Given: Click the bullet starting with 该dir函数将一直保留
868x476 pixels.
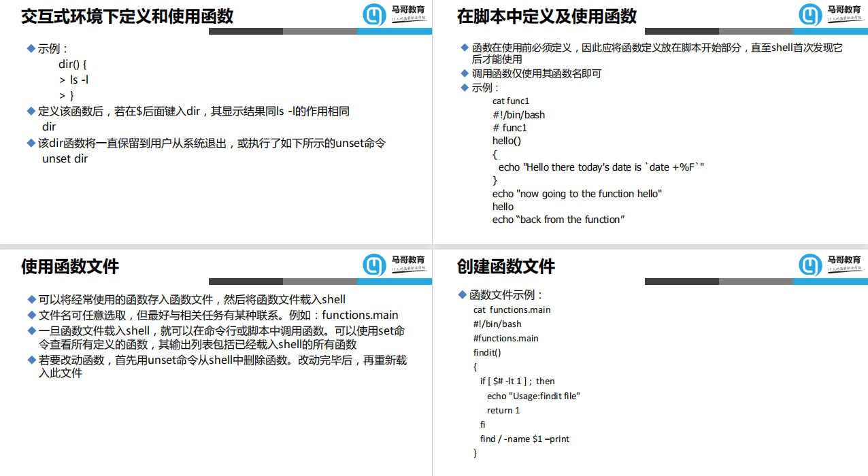Looking at the screenshot, I should click(207, 143).
